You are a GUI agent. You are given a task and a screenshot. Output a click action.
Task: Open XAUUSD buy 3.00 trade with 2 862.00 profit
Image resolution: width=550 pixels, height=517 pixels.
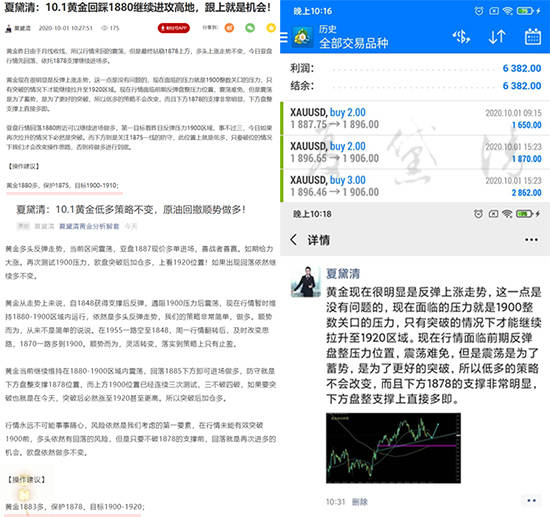coord(415,186)
